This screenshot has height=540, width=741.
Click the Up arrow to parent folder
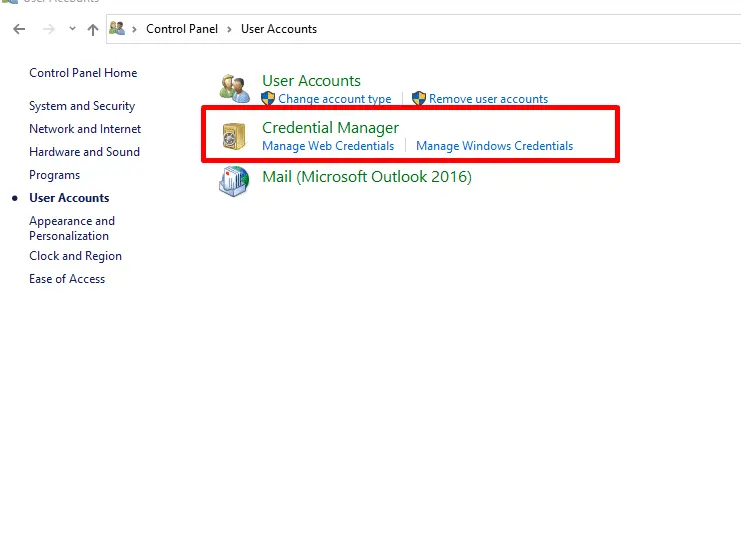[x=93, y=29]
